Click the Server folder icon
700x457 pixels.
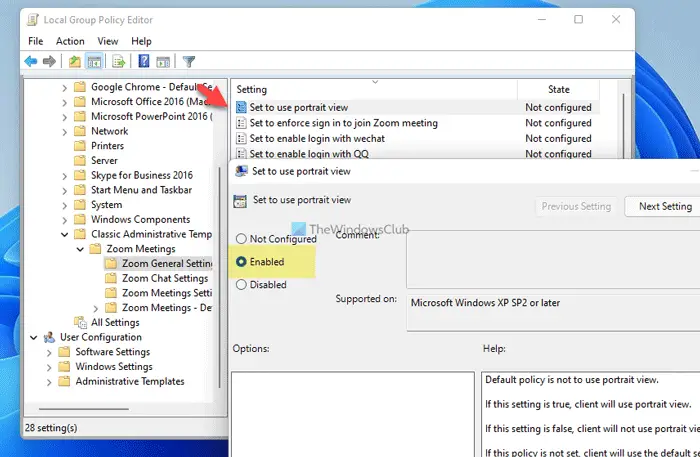[x=80, y=160]
